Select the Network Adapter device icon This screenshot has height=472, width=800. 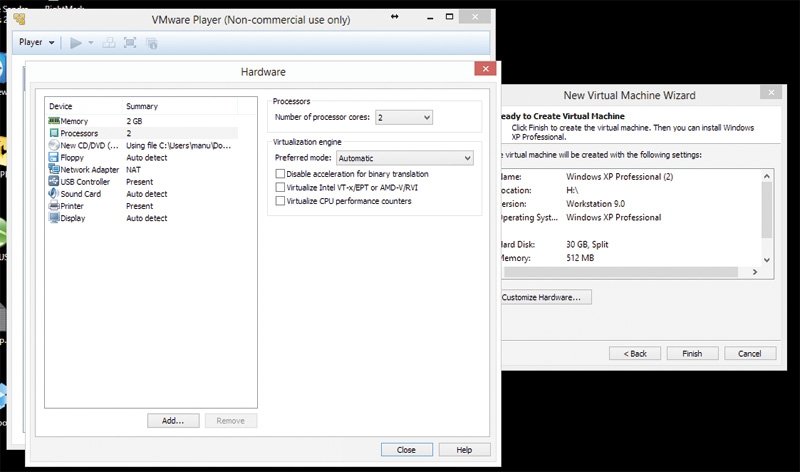point(54,169)
